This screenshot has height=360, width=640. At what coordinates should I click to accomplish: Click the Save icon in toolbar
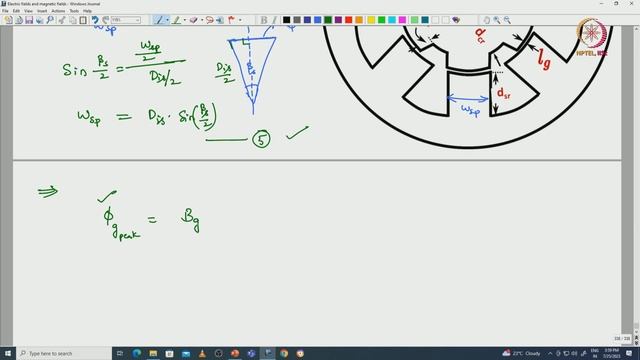click(29, 20)
